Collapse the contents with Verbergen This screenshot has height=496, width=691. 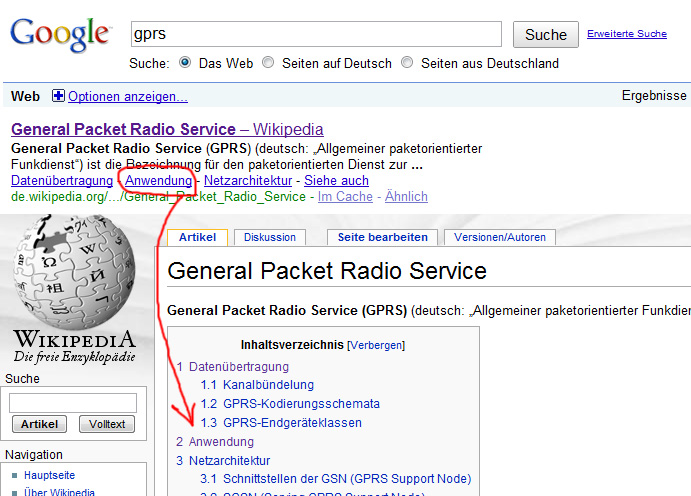(376, 345)
